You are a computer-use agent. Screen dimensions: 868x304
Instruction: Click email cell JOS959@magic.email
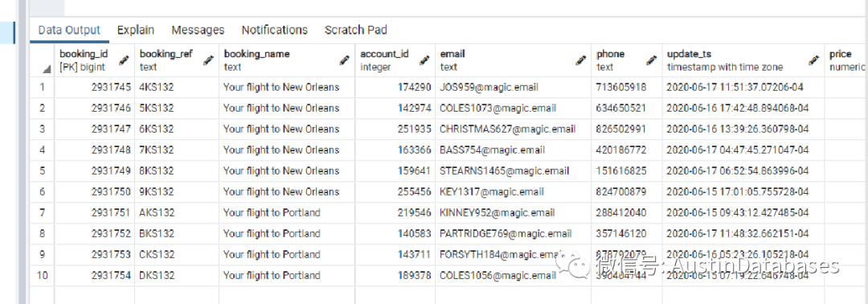click(513, 87)
